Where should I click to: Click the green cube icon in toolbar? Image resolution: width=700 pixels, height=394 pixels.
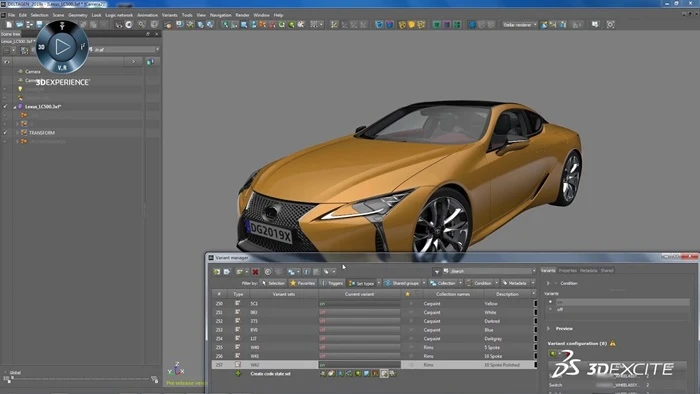pos(437,25)
